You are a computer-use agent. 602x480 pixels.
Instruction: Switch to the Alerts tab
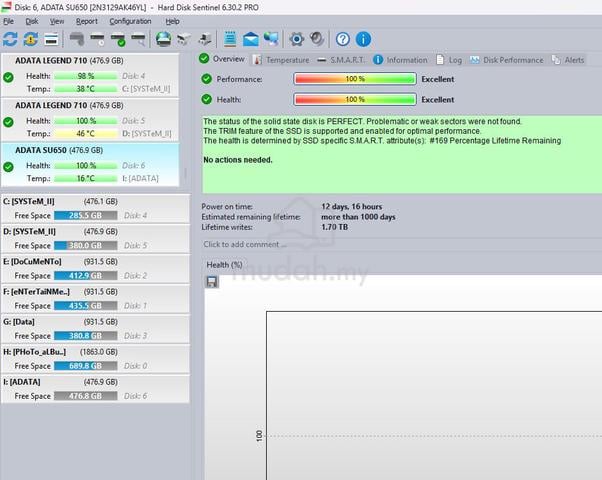coord(568,60)
